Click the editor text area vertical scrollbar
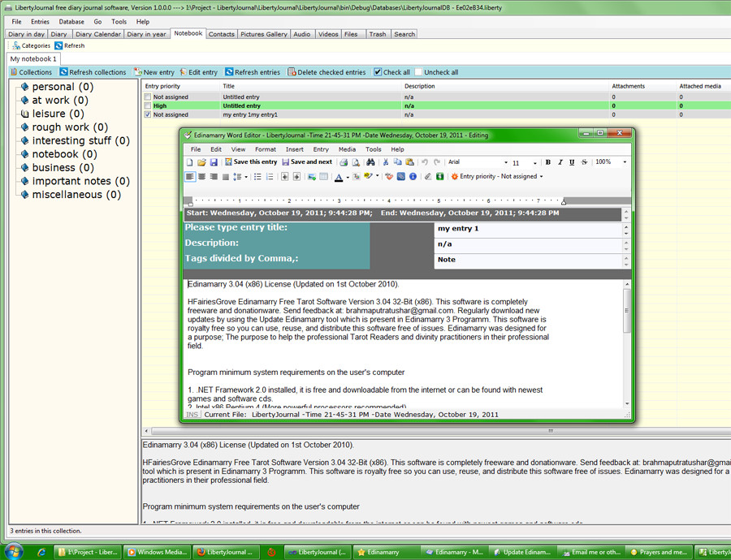Screen dimensions: 731x560 pos(627,344)
